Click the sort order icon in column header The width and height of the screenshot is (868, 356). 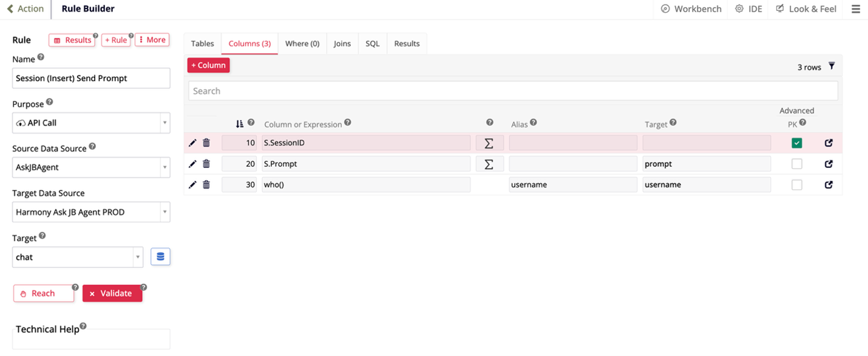pos(240,124)
